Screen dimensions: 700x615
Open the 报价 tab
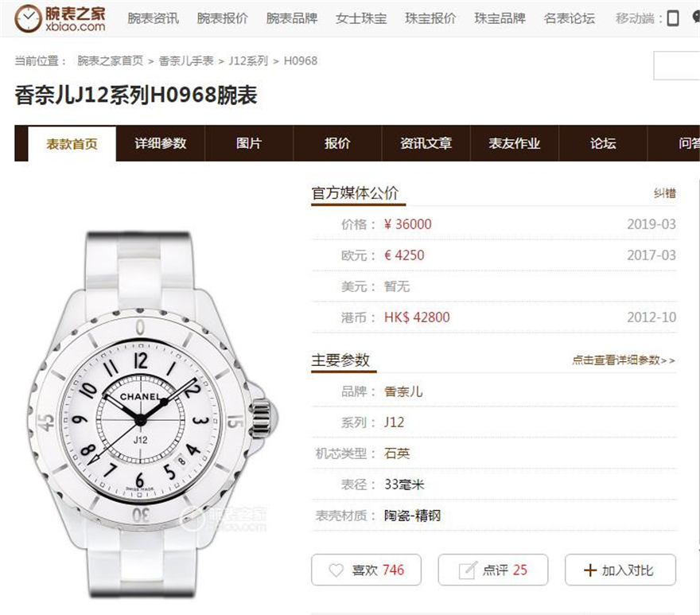coord(337,143)
